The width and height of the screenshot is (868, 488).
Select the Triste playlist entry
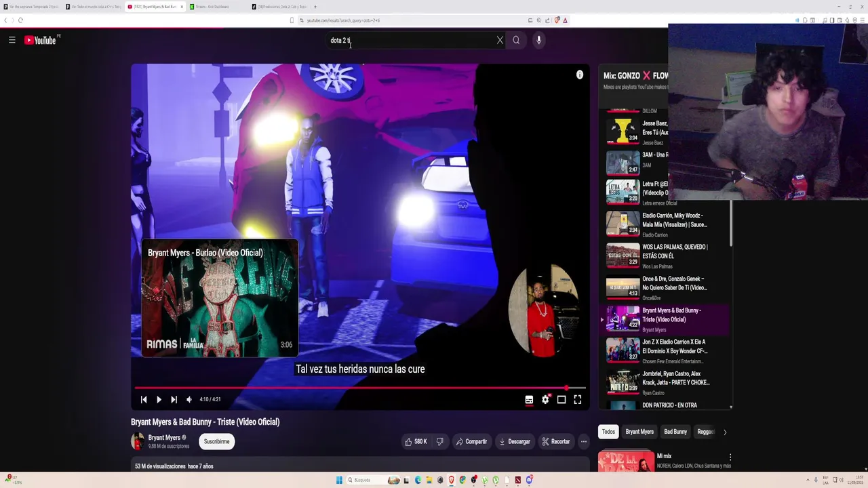click(665, 319)
